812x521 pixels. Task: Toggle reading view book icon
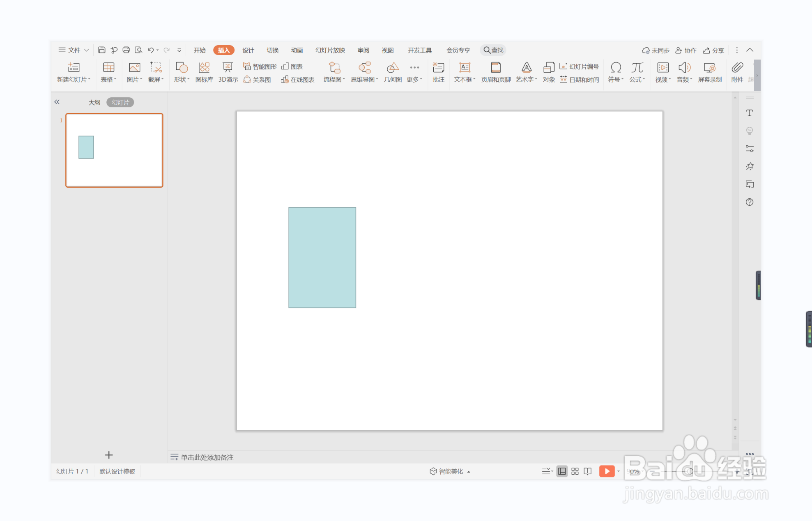pyautogui.click(x=588, y=471)
